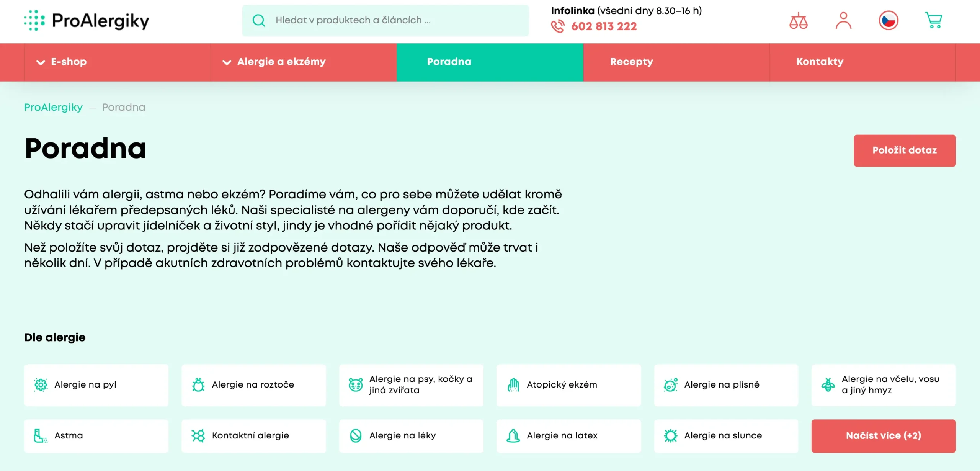This screenshot has width=980, height=471.
Task: Select the Czech flag language icon
Action: tap(889, 21)
